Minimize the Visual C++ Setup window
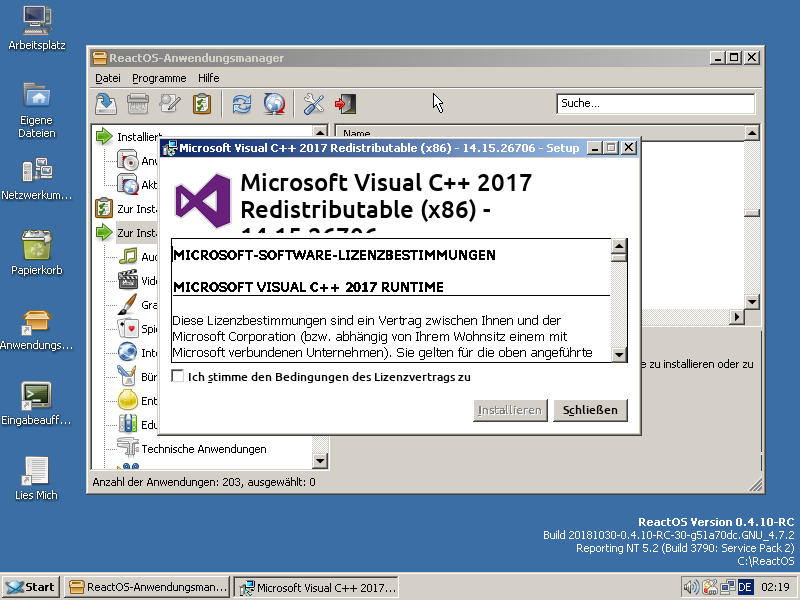This screenshot has width=800, height=600. pyautogui.click(x=594, y=148)
